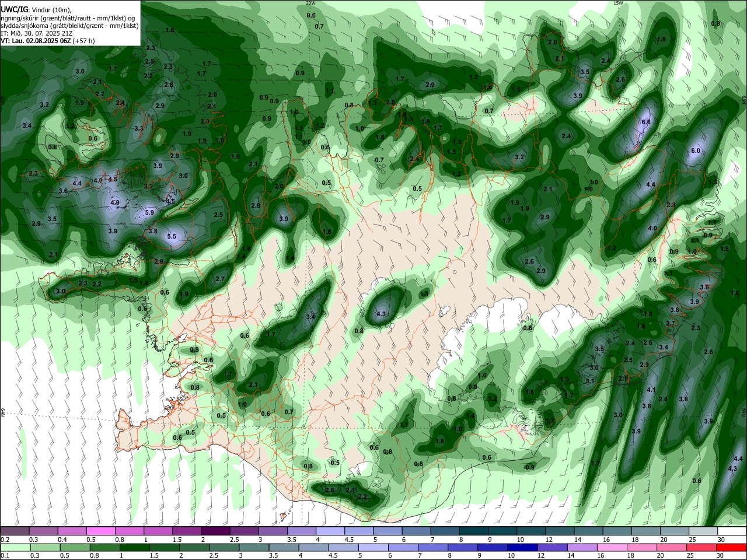This screenshot has height=560, width=747.
Task: Click the dark teal swatch between 8 and 9 in upper legend
Action: click(x=473, y=531)
